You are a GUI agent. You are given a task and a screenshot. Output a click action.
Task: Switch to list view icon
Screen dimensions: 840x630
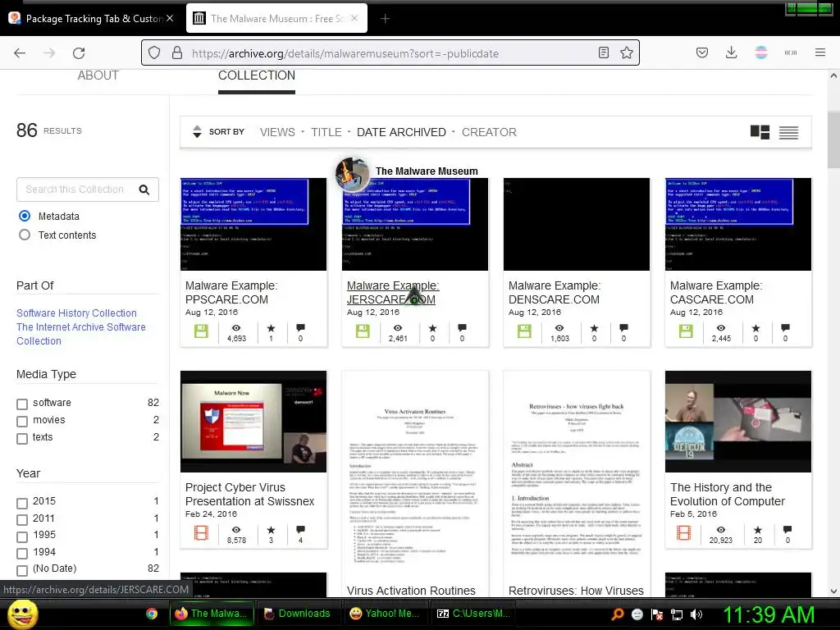788,132
